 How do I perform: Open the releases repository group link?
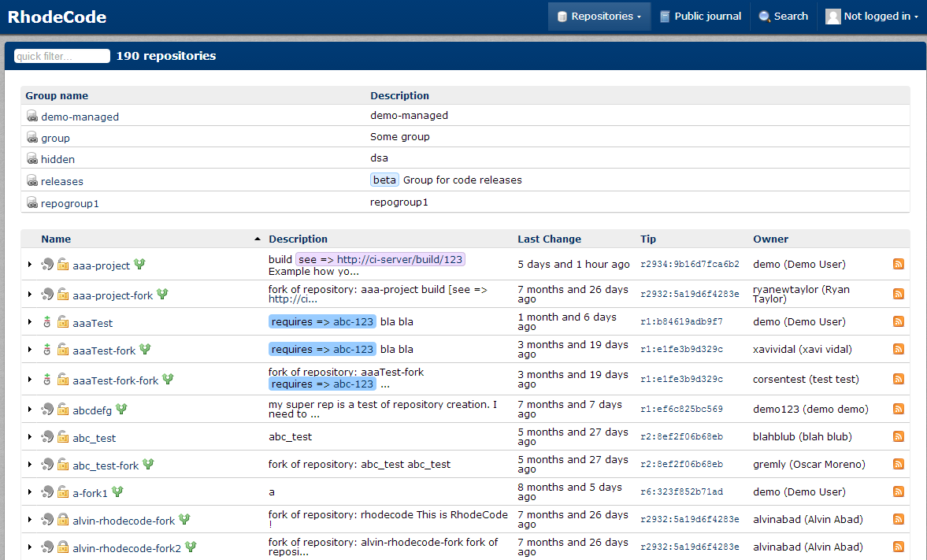tap(62, 181)
